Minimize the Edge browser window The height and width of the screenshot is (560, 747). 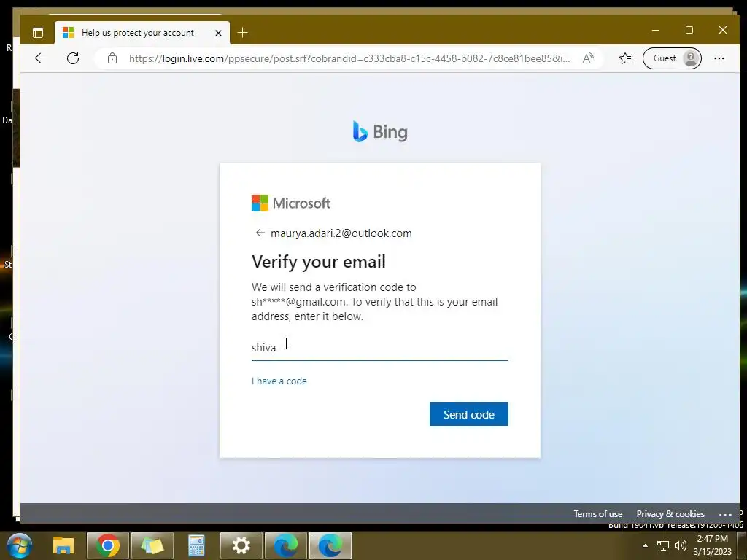click(656, 30)
